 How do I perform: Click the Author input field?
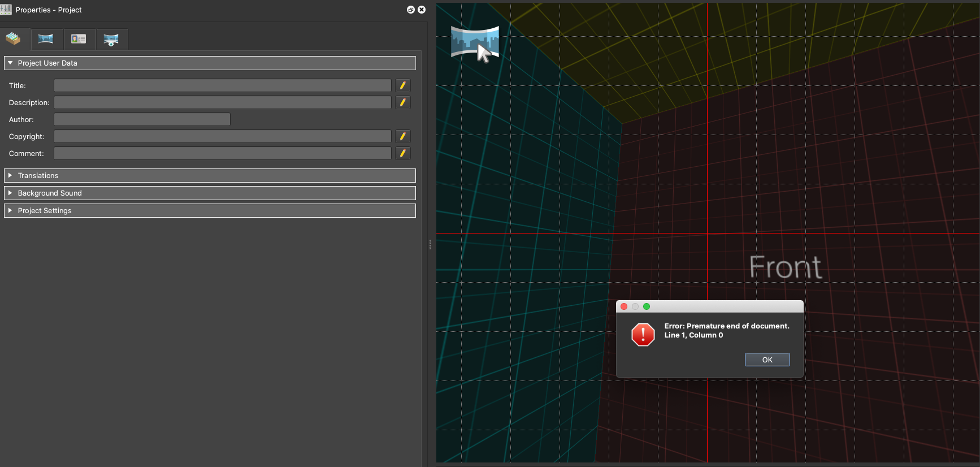click(x=142, y=119)
